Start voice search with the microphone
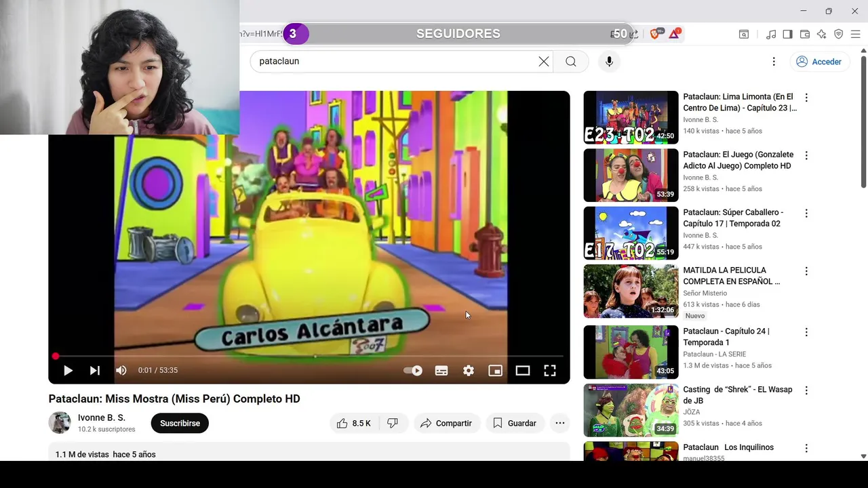This screenshot has height=488, width=868. [x=609, y=62]
